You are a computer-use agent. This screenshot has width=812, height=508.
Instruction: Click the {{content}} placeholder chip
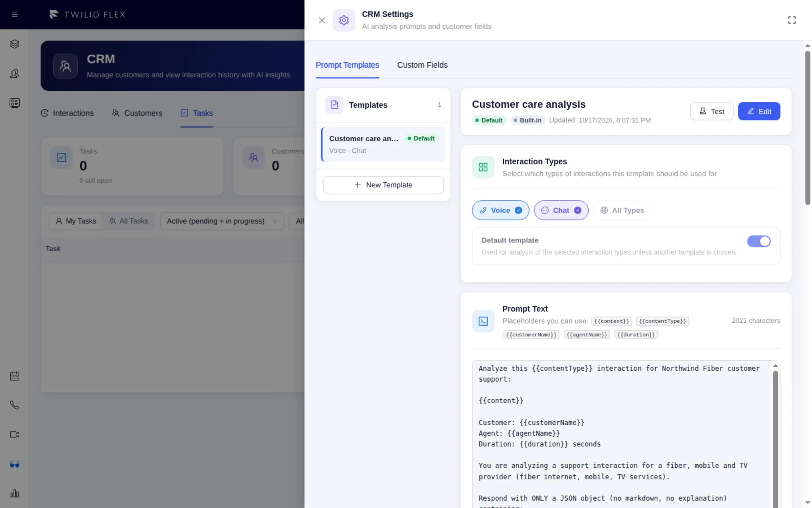coord(611,321)
